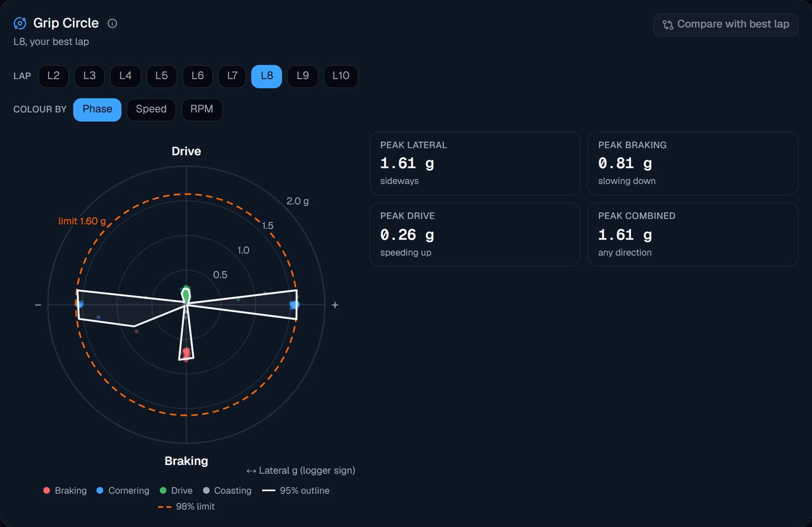This screenshot has height=527, width=812.
Task: Click the 0.5 ring label
Action: (x=220, y=275)
